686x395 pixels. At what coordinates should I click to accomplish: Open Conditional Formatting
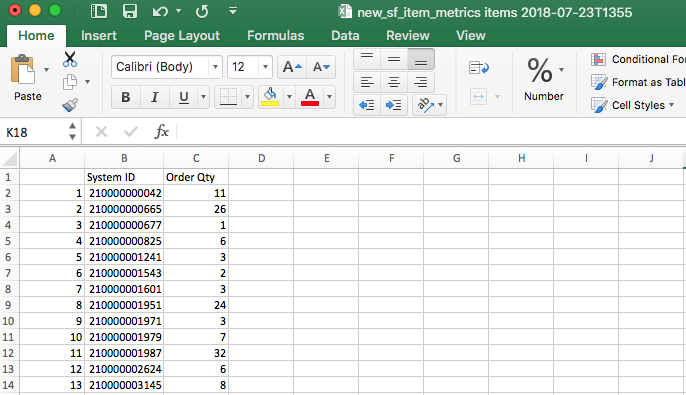[x=637, y=59]
